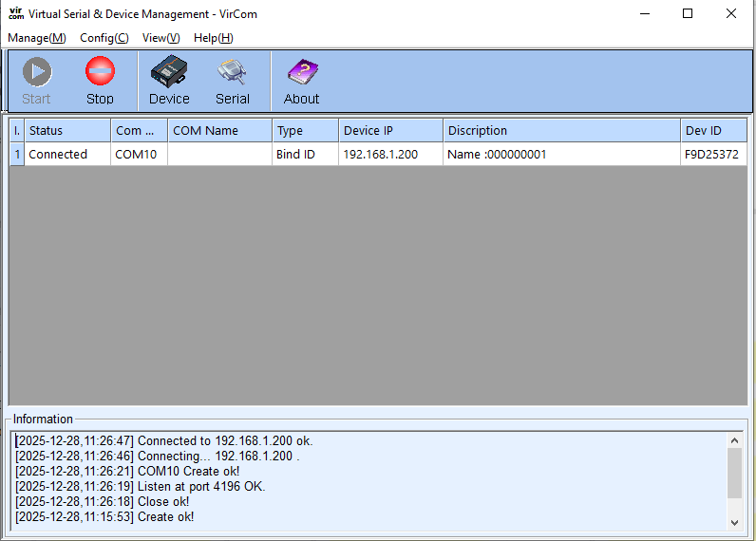Select the Connected COM10 device row
This screenshot has width=756, height=541.
(58, 154)
